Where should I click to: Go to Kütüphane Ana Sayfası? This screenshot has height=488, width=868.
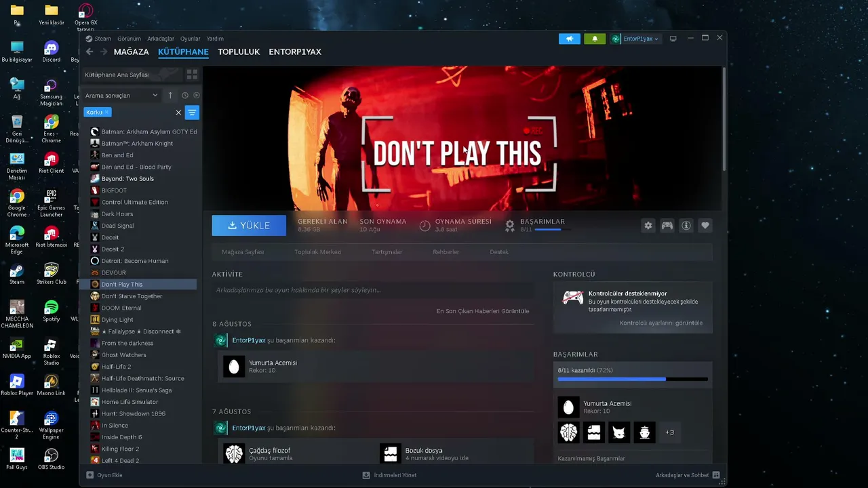tap(133, 75)
